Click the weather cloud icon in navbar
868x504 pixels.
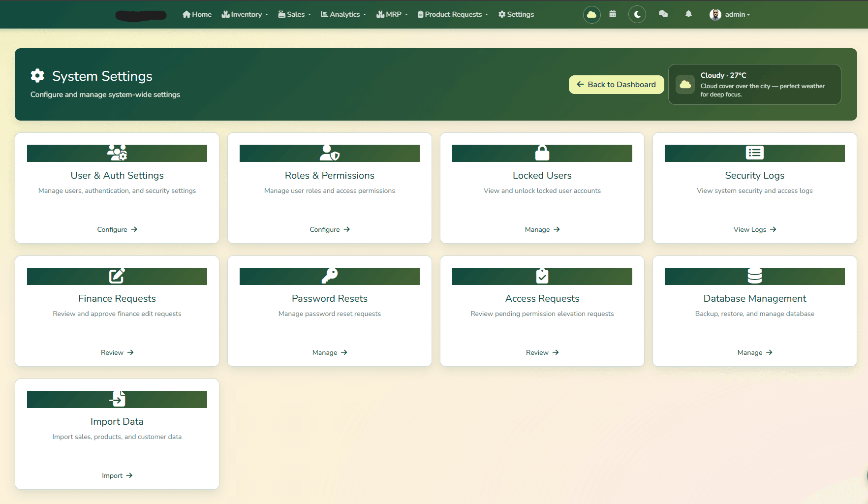coord(591,14)
